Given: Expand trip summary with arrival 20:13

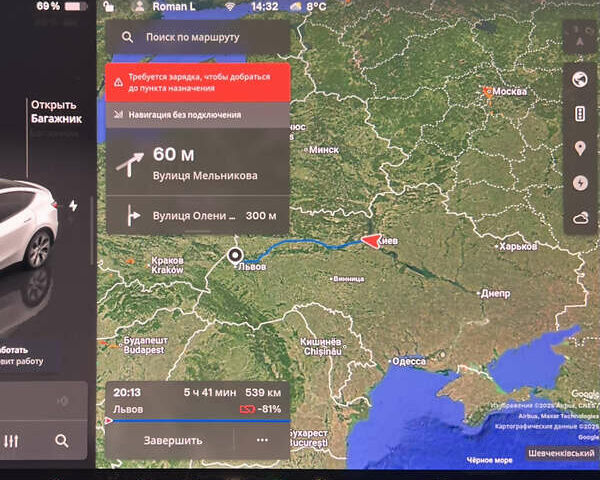Looking at the screenshot, I should click(198, 400).
